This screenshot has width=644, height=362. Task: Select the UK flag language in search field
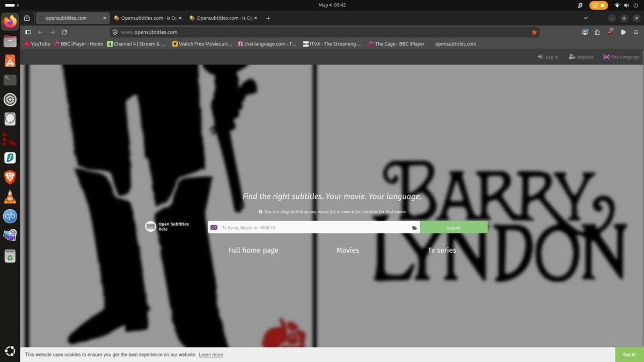point(214,227)
